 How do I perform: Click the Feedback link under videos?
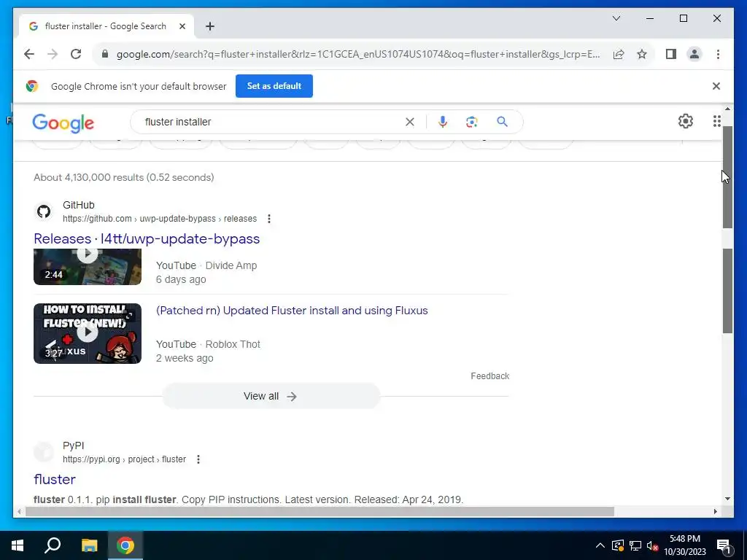tap(489, 376)
